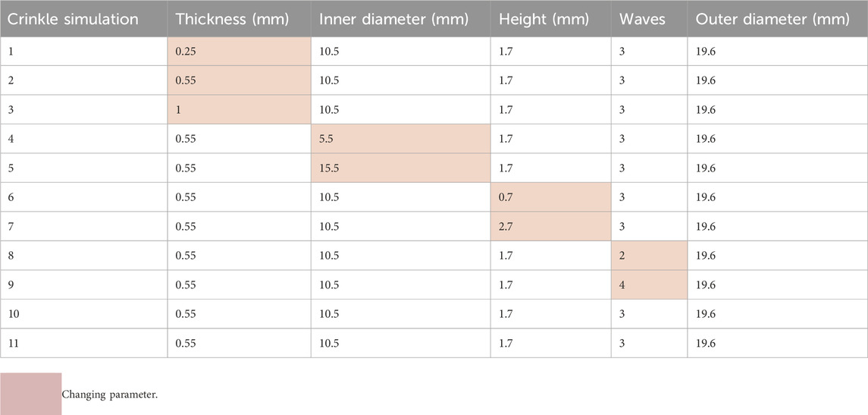Click highlighted waves cell with value 4

pos(650,285)
